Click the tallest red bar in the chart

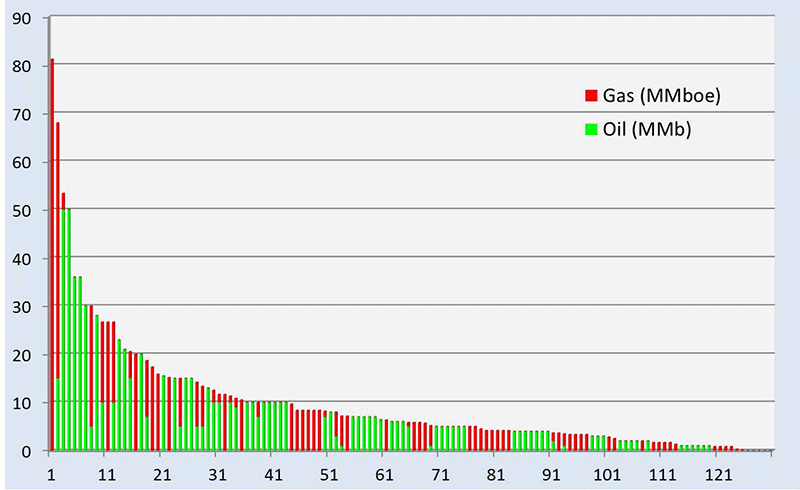[52, 250]
